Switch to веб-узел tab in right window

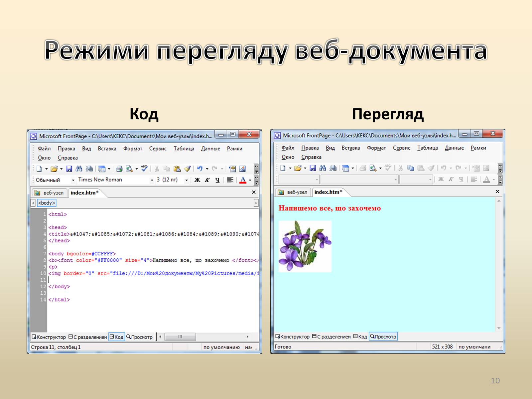tap(293, 192)
